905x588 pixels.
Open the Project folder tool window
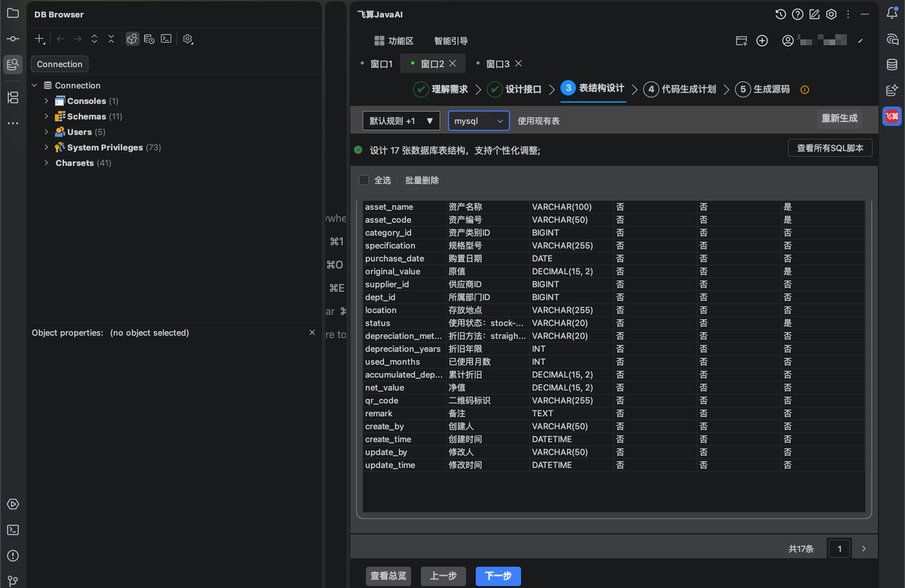click(x=13, y=13)
